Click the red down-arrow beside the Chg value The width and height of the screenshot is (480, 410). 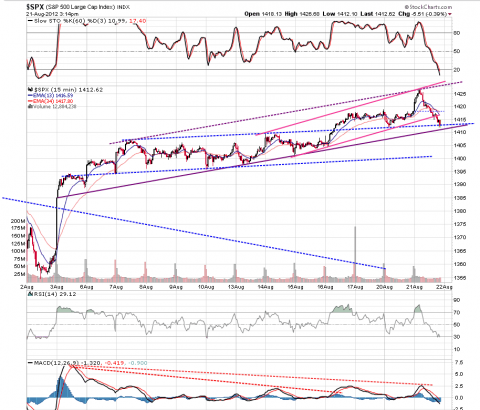coord(450,14)
